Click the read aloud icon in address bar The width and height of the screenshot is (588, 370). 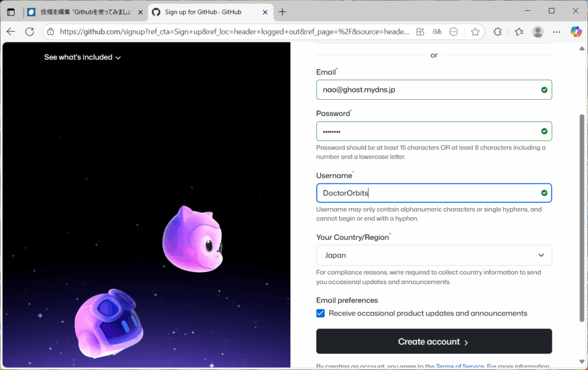point(437,32)
